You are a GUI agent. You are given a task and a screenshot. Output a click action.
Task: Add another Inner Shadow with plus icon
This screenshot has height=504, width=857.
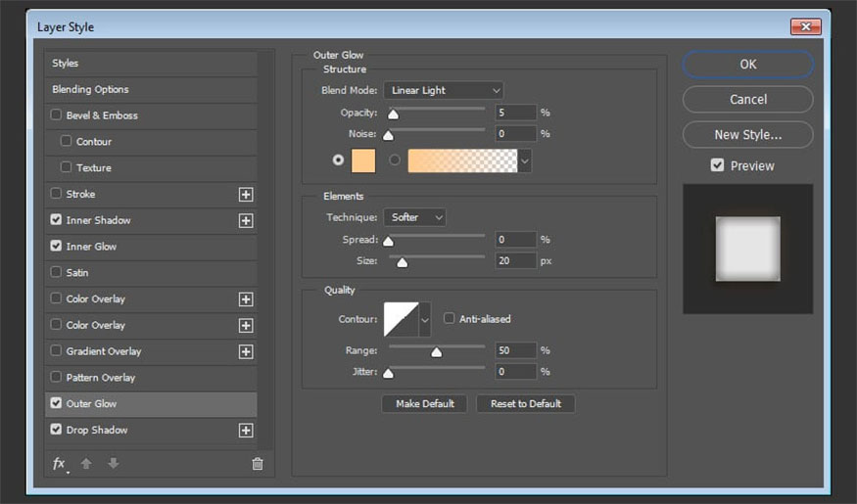246,221
